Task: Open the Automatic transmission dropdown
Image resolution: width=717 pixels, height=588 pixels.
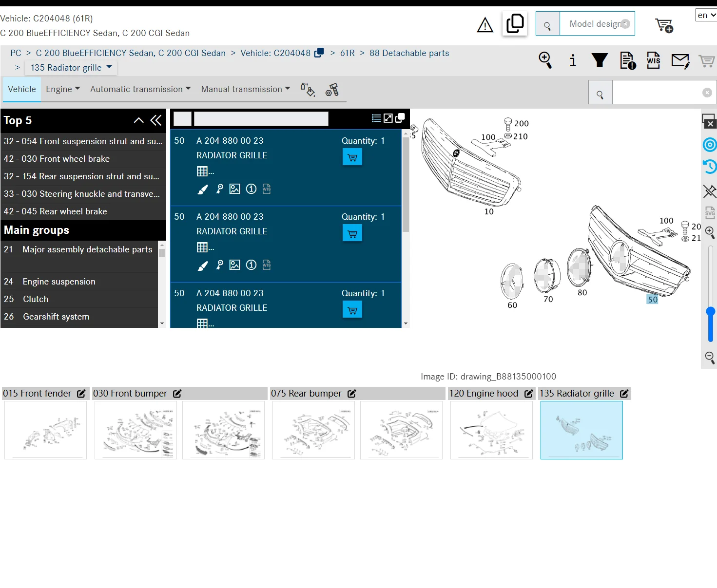Action: coord(140,89)
